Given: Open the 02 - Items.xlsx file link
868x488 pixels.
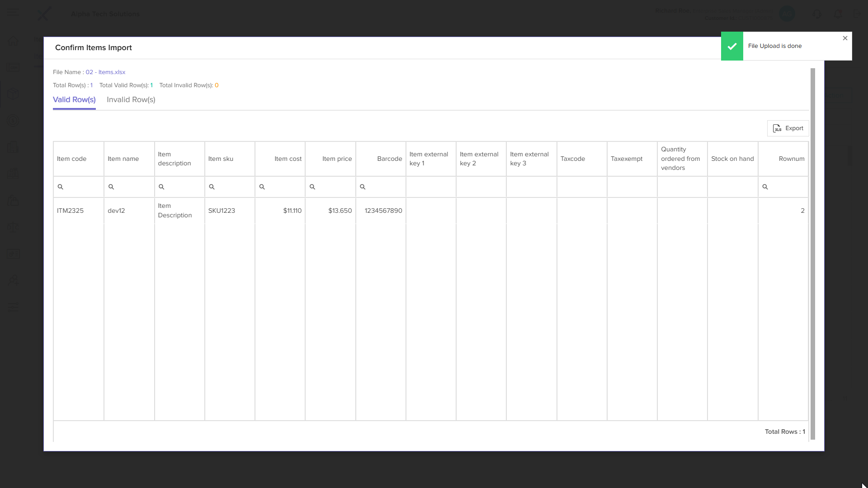Looking at the screenshot, I should 105,72.
